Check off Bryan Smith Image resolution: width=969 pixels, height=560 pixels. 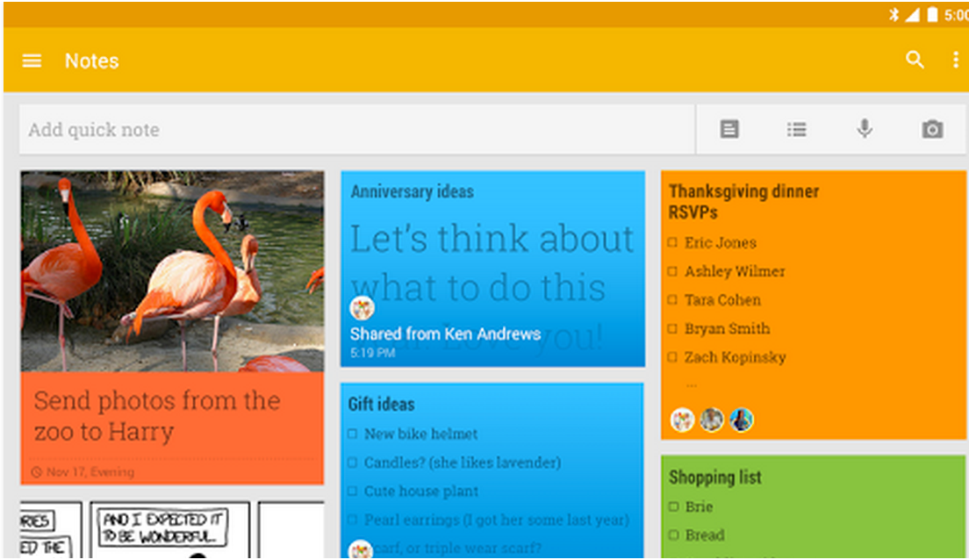[673, 329]
